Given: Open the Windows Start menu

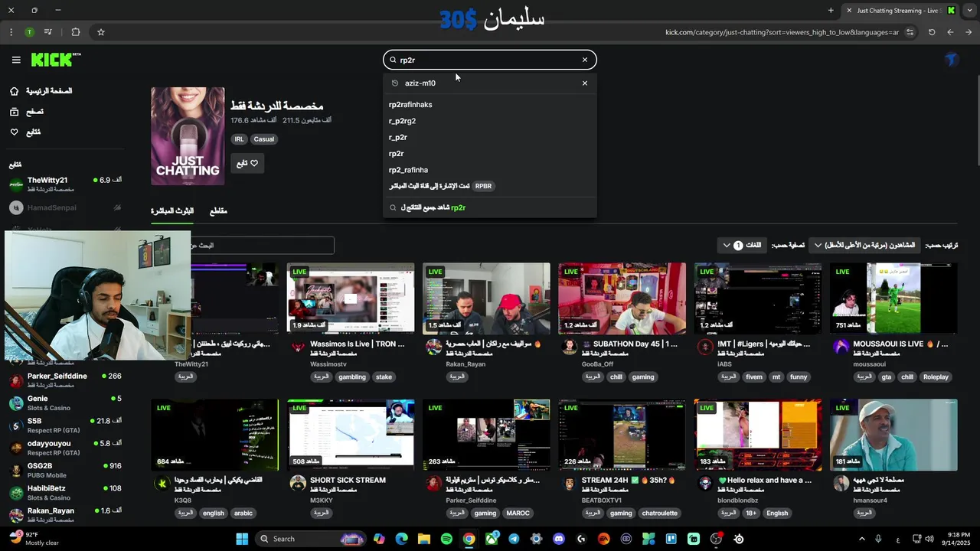Looking at the screenshot, I should tap(242, 539).
